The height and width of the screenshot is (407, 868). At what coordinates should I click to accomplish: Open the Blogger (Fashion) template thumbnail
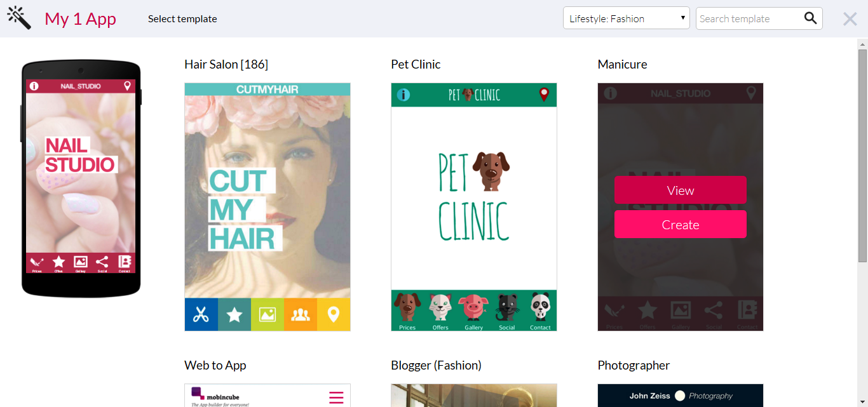tap(474, 396)
